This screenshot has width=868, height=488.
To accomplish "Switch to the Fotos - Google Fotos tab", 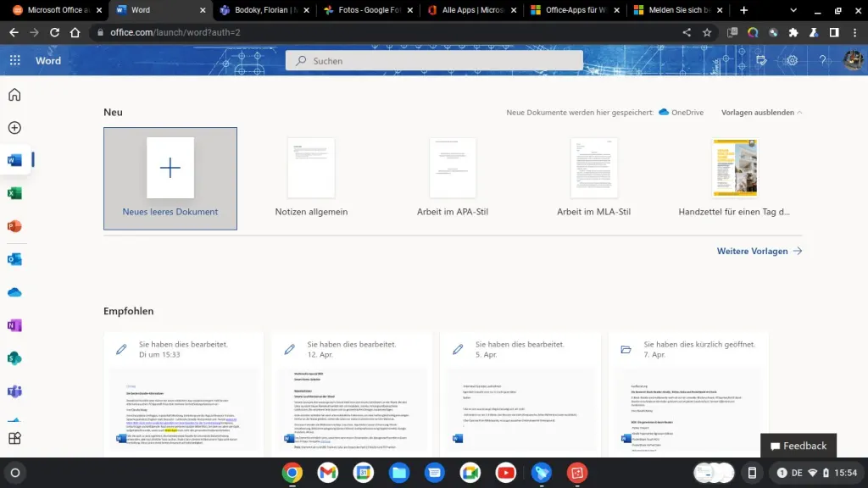I will point(364,11).
